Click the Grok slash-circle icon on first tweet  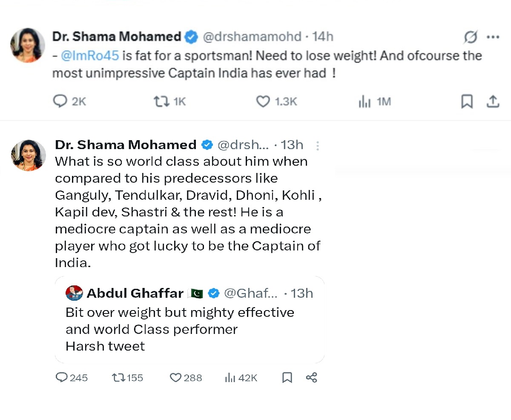(471, 37)
